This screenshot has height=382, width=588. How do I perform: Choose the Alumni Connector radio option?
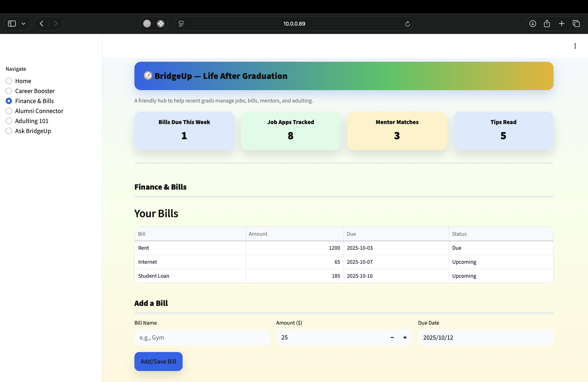click(9, 111)
